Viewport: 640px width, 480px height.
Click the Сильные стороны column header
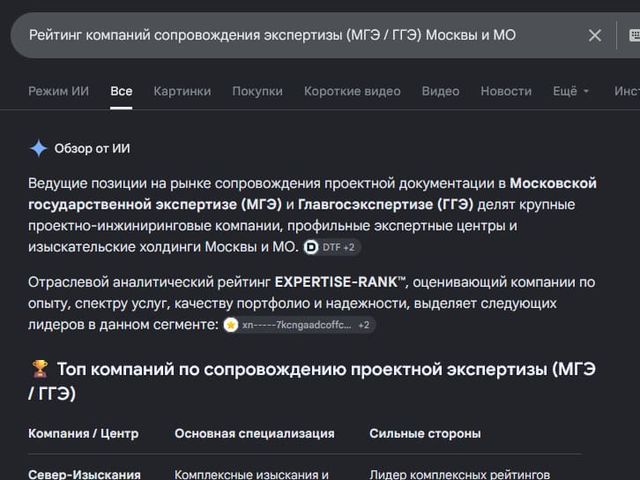(425, 433)
